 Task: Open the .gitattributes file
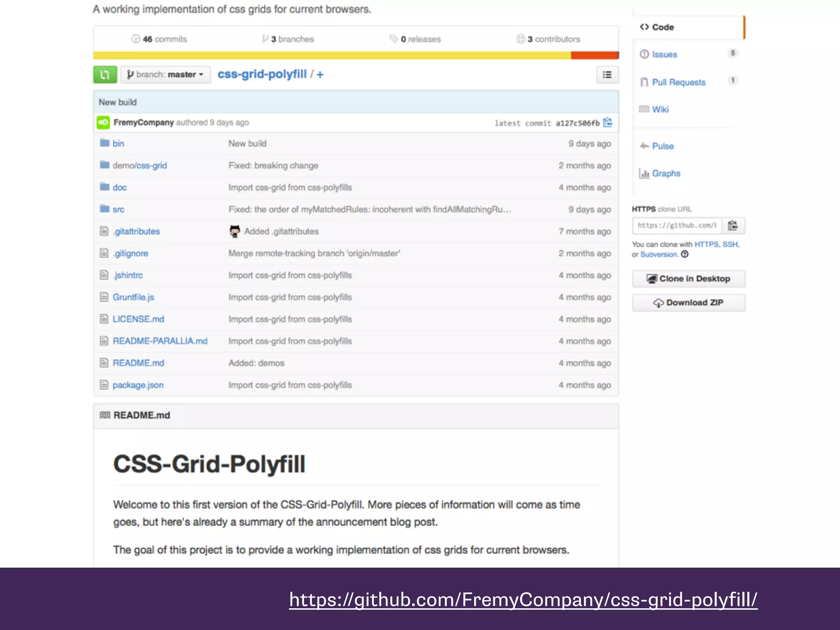[x=136, y=231]
